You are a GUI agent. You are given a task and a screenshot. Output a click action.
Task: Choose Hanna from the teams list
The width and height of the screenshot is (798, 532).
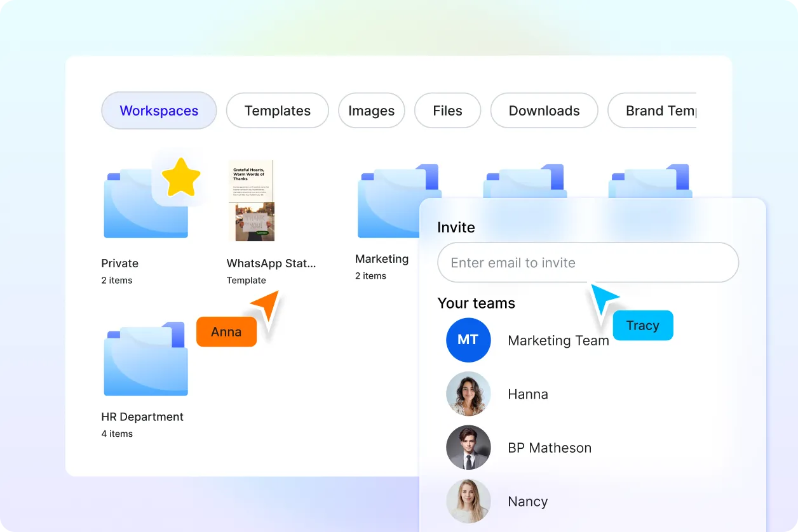pyautogui.click(x=528, y=394)
